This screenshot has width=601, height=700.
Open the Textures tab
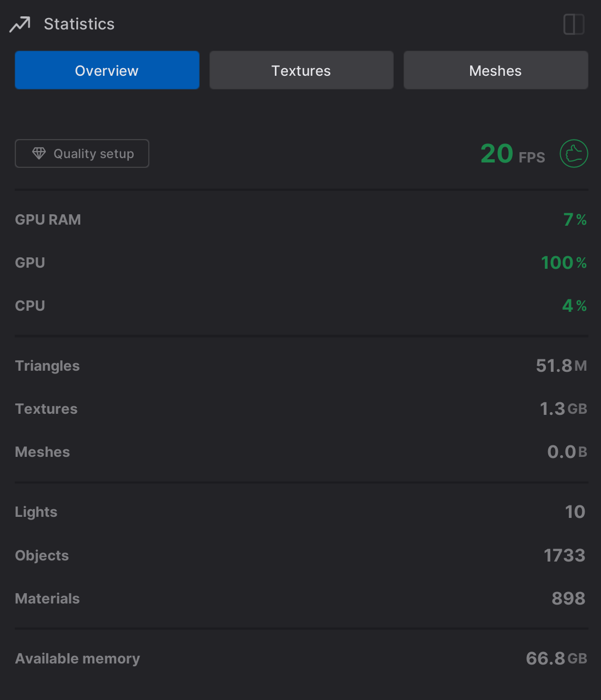point(301,70)
